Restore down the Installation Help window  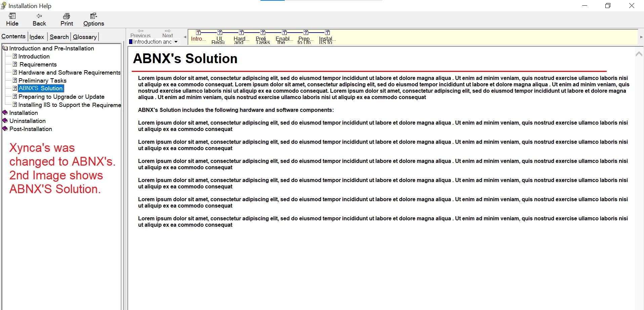click(x=608, y=6)
